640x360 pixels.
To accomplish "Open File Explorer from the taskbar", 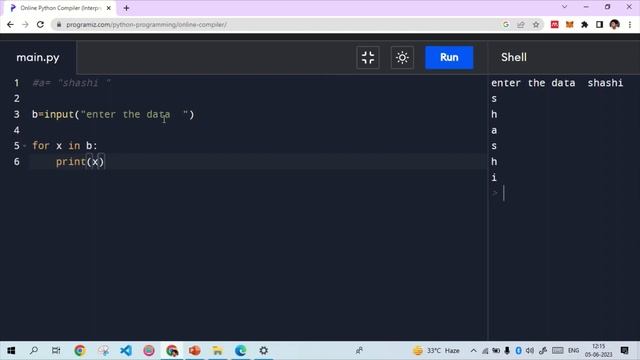I will [218, 350].
